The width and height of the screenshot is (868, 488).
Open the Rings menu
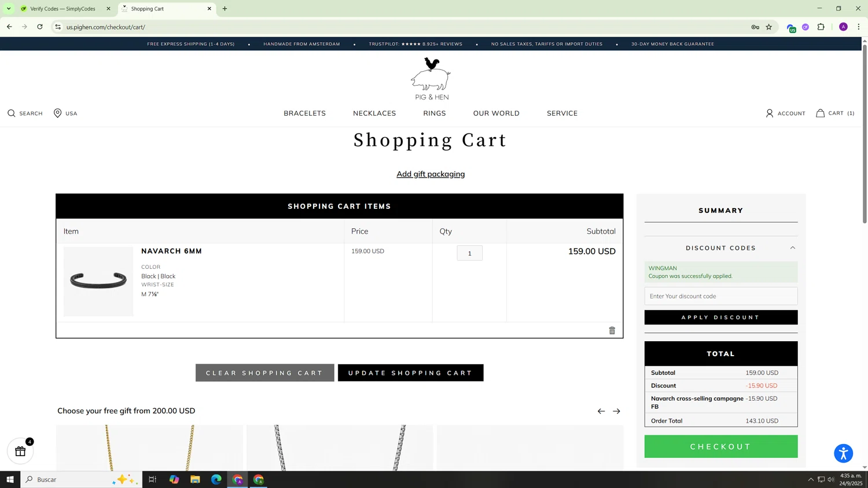click(435, 113)
